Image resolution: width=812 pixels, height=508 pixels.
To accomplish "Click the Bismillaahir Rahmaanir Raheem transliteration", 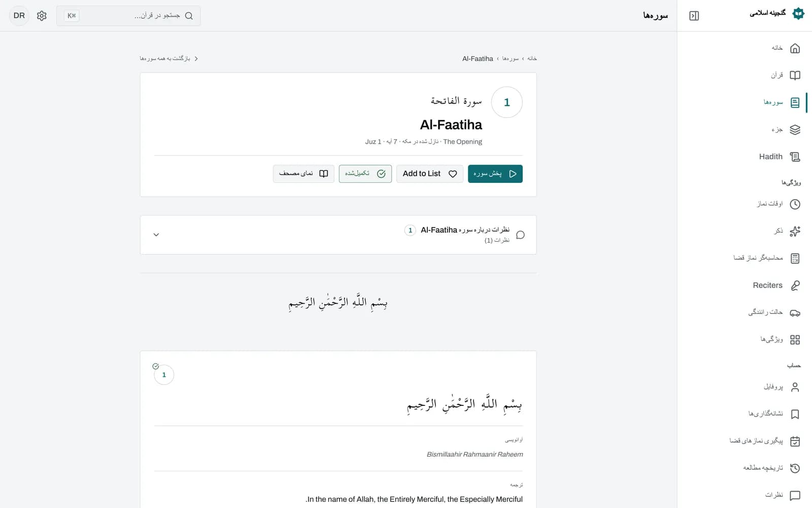I will (x=475, y=455).
